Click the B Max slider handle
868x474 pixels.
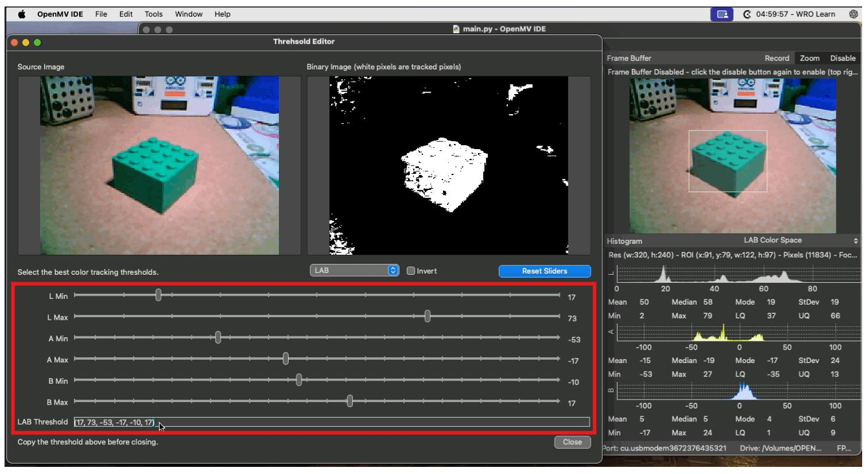pyautogui.click(x=350, y=401)
